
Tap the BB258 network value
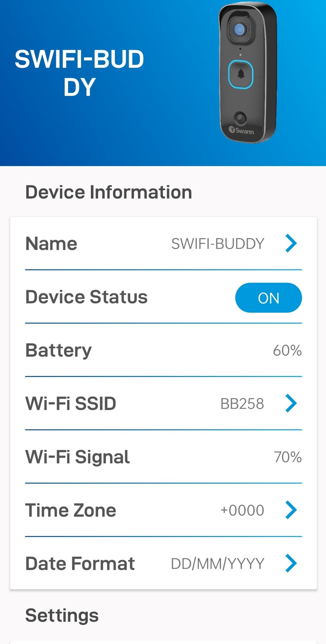(x=242, y=404)
